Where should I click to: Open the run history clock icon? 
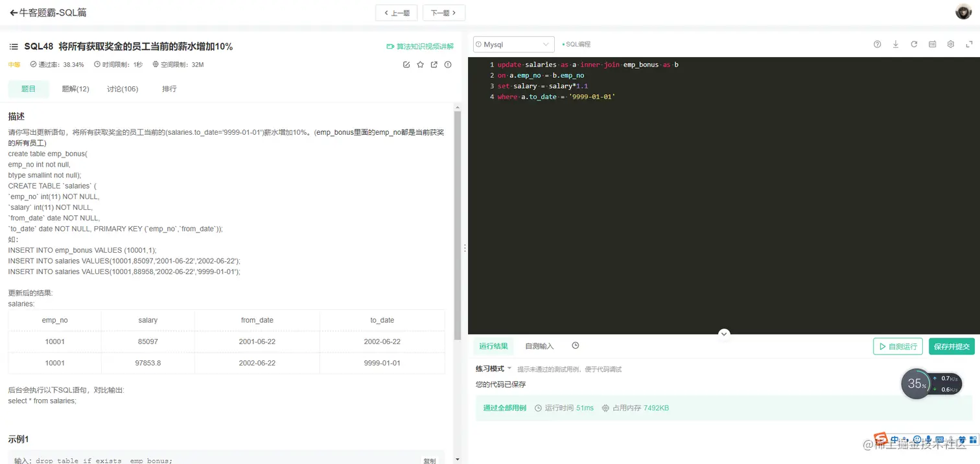[575, 345]
